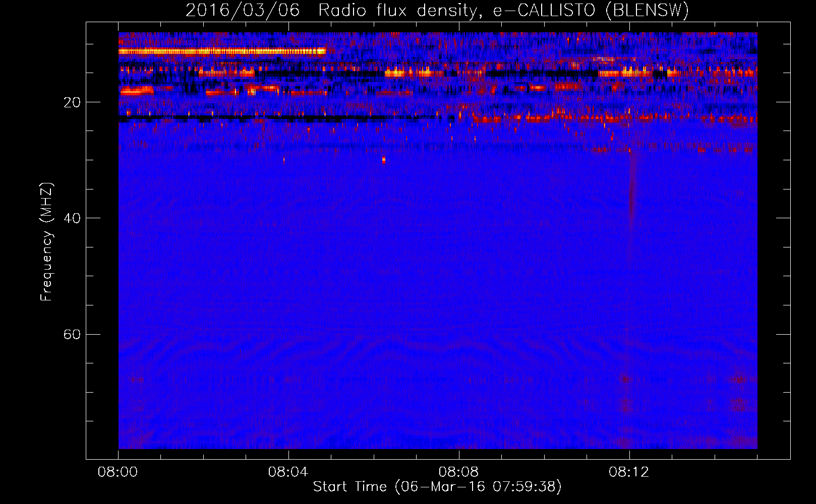Click the small bright spot near 30 MHz at 08:06
Viewport: 816px width, 504px height.
click(384, 160)
